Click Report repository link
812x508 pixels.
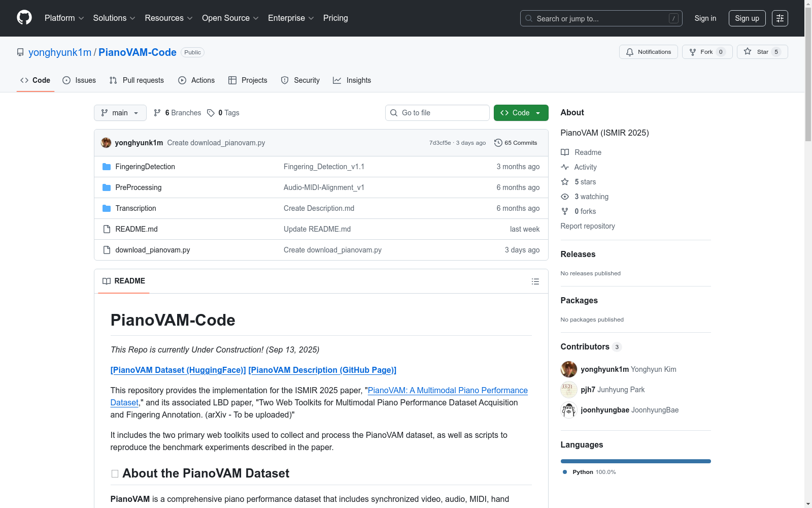coord(588,226)
